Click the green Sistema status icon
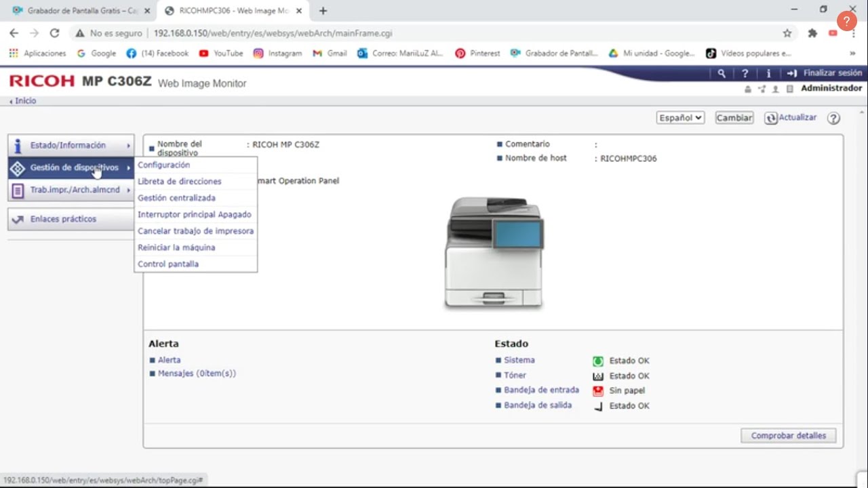The height and width of the screenshot is (488, 868). tap(597, 361)
